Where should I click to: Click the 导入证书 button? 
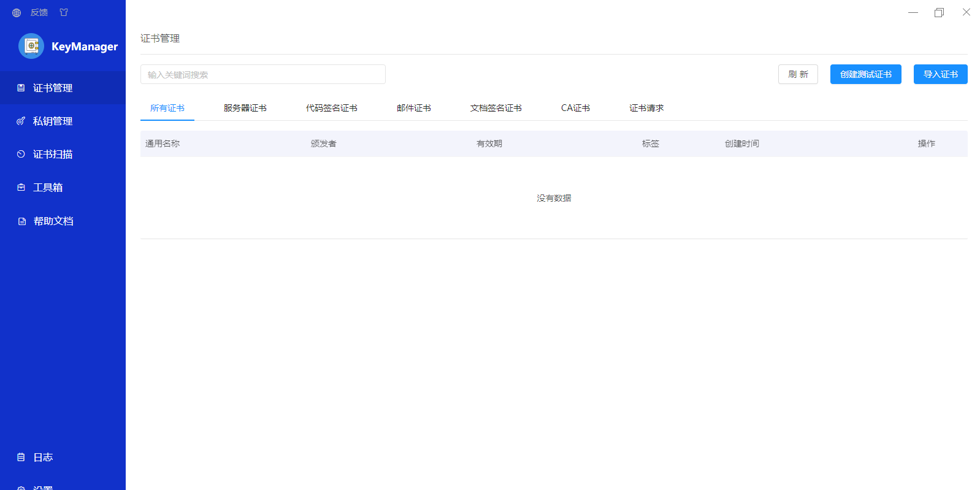pyautogui.click(x=941, y=74)
